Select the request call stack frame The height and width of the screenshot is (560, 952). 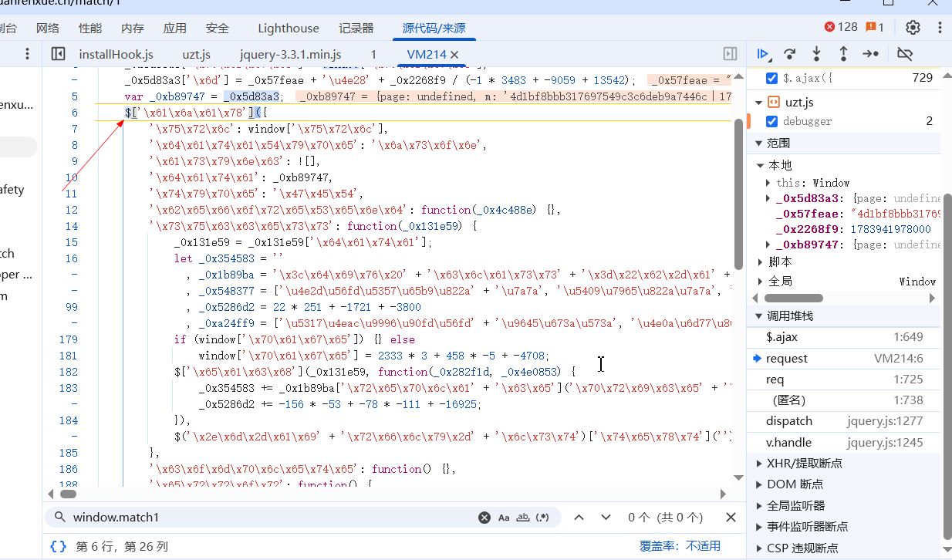(843, 359)
